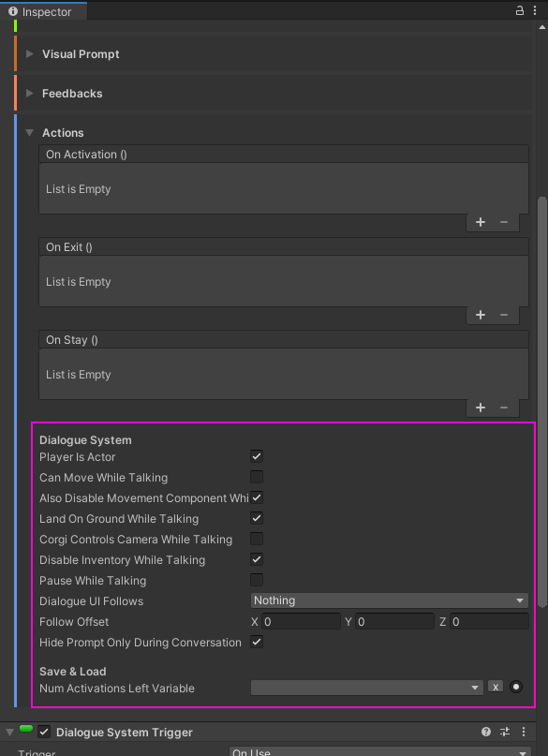The width and height of the screenshot is (548, 756).
Task: Remove entry from the On Activation list
Action: [x=504, y=222]
